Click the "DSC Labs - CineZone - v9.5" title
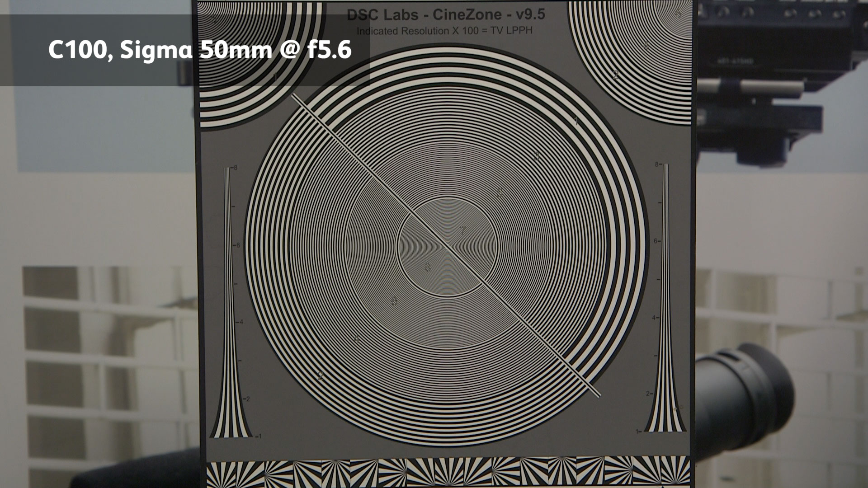Viewport: 868px width, 488px height. [x=446, y=14]
